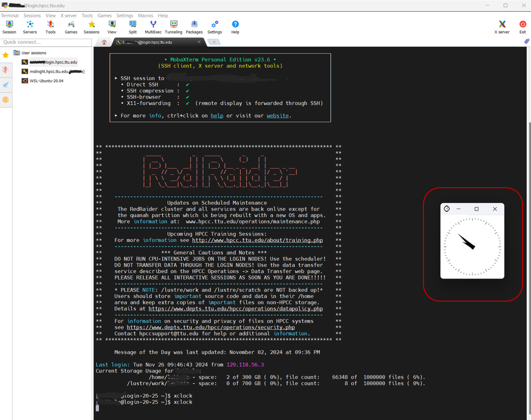Open the Sessions star sidebar tab
Screen dimensions: 531x420
coord(6,55)
